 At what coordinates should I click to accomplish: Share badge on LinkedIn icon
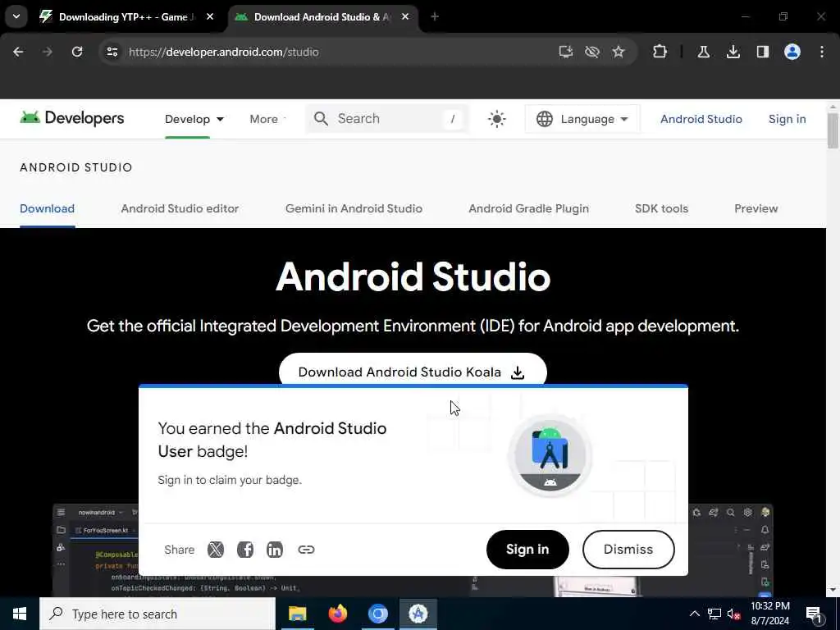[x=274, y=549]
